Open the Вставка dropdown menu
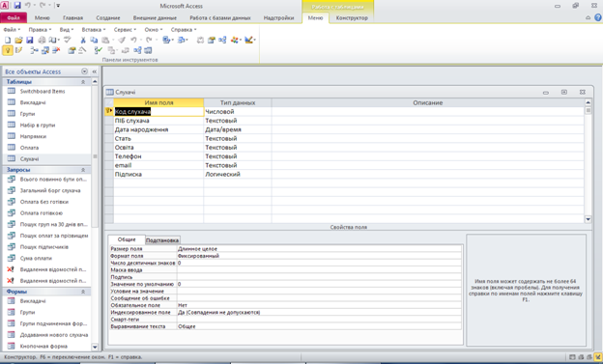 click(94, 30)
